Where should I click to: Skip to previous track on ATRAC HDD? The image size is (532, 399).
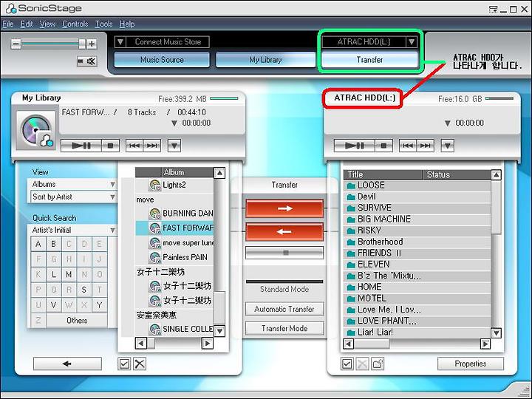[408, 146]
